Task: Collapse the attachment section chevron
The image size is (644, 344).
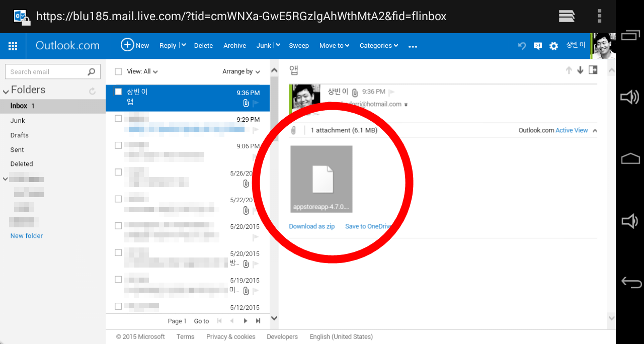Action: pos(595,130)
